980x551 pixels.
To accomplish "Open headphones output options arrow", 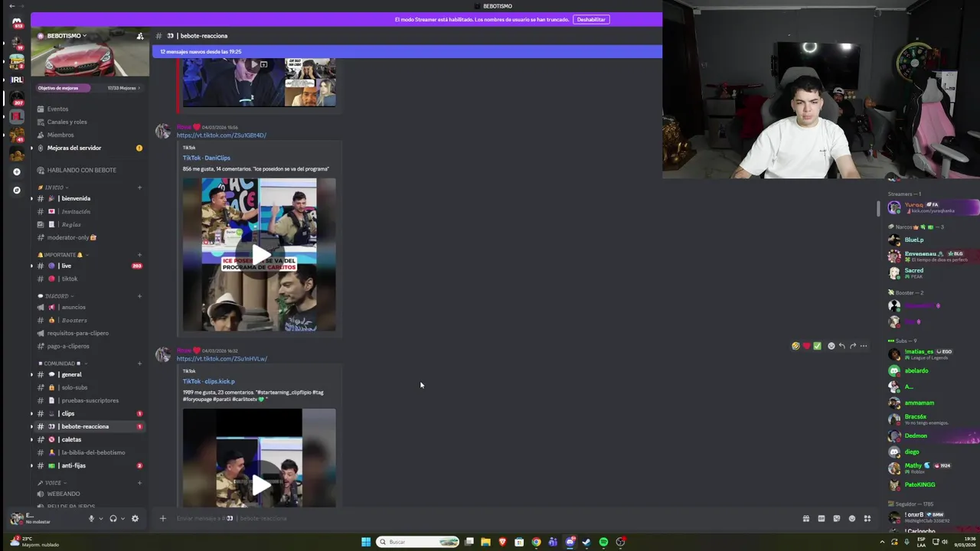I will coord(122,518).
